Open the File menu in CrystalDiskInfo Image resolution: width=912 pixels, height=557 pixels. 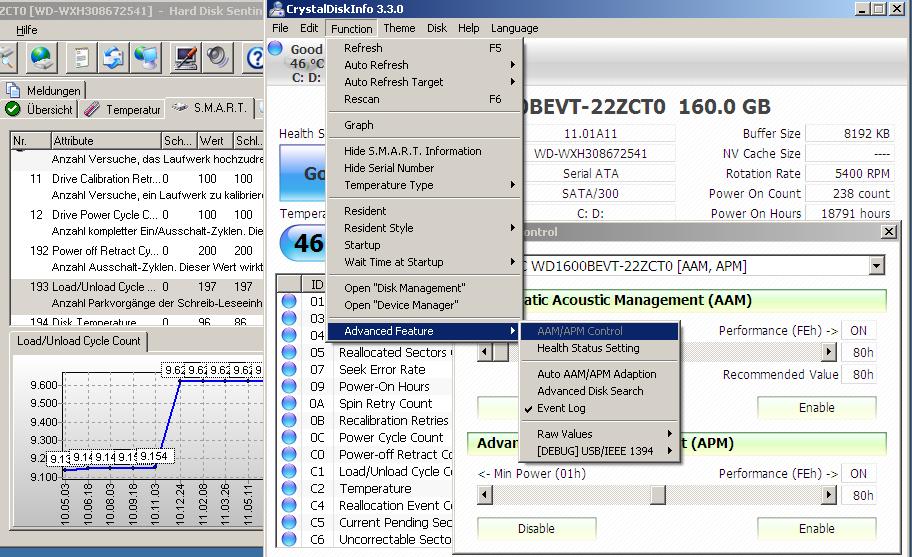[x=280, y=28]
